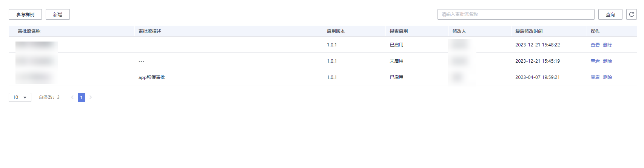The height and width of the screenshot is (168, 644).
Task: Click 删除 for the 15:45:19 row
Action: tap(608, 61)
